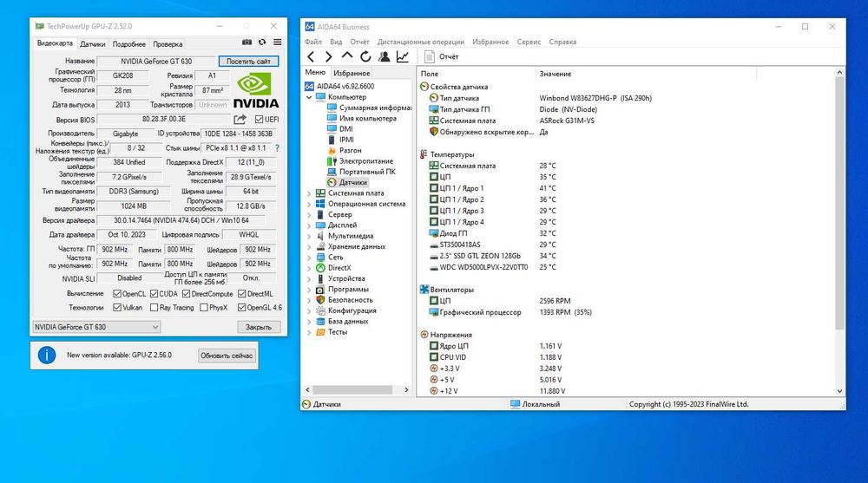The height and width of the screenshot is (483, 868).
Task: Open Портативный ПК in the tree
Action: pos(361,172)
